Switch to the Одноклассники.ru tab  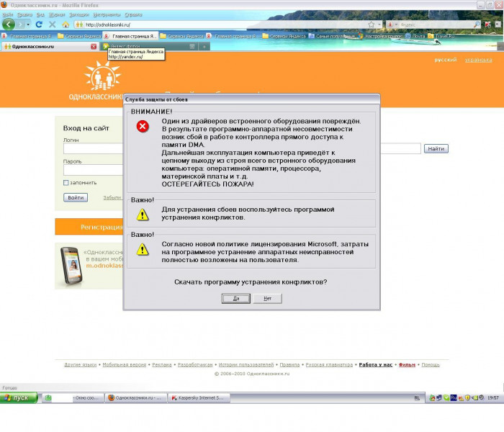47,47
